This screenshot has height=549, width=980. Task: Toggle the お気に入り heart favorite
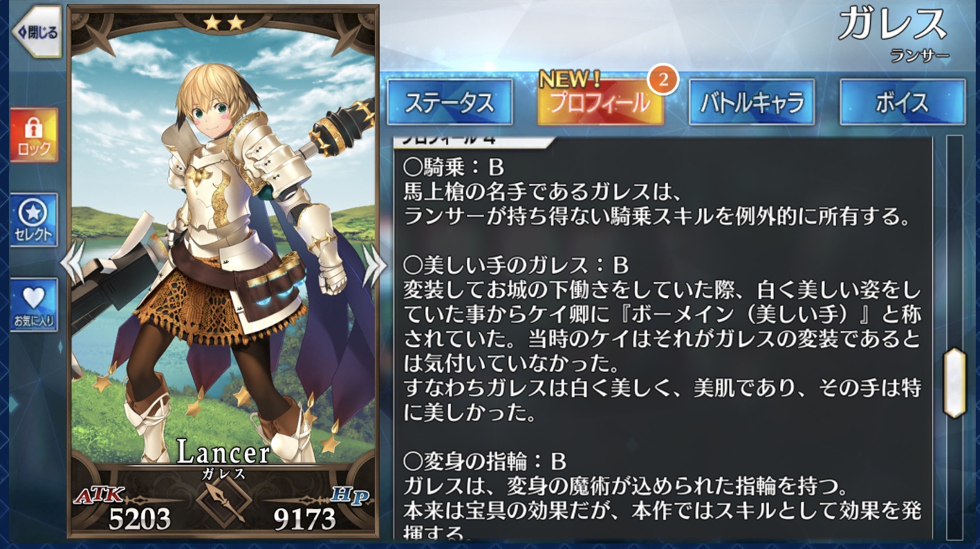click(x=35, y=304)
